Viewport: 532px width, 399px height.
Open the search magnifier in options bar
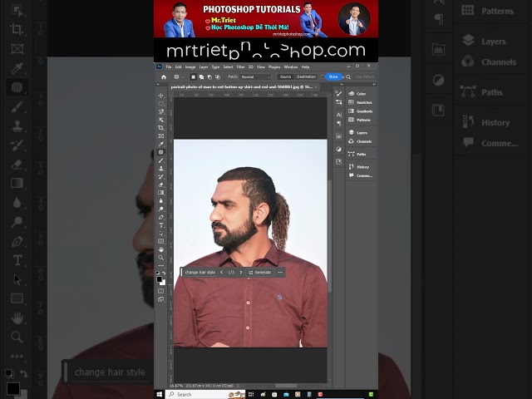348,77
